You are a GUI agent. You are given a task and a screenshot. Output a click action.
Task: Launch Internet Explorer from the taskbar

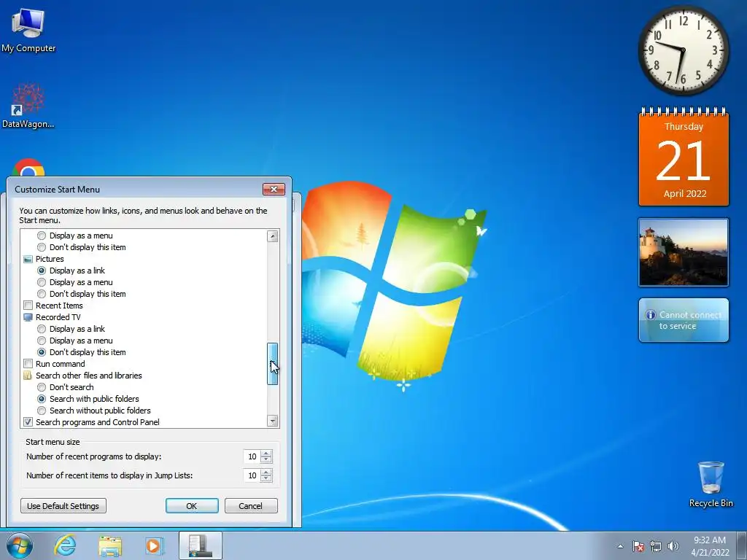[x=65, y=545]
